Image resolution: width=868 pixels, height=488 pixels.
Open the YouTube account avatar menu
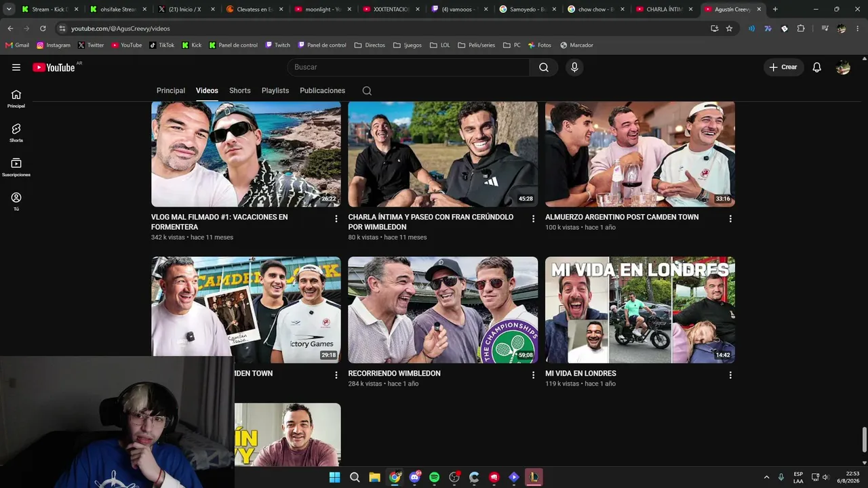[843, 67]
